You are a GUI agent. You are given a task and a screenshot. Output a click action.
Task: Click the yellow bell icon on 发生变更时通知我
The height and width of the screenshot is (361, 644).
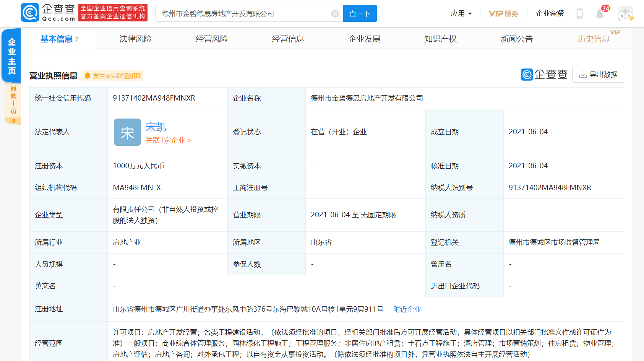click(88, 75)
